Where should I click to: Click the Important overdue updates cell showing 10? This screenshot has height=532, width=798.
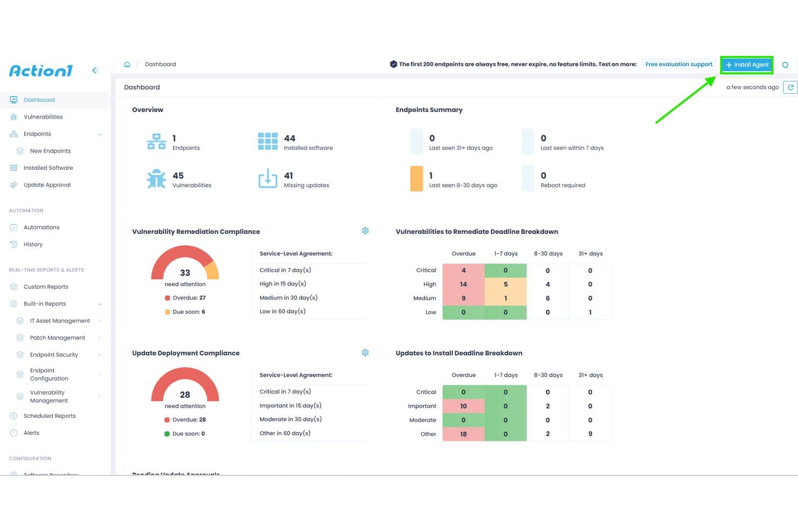tap(464, 406)
